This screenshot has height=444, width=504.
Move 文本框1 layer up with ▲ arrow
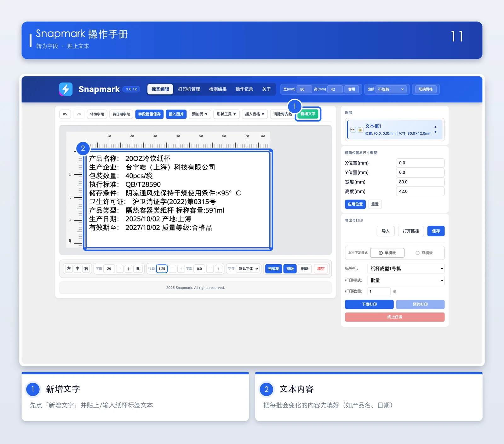coord(435,127)
